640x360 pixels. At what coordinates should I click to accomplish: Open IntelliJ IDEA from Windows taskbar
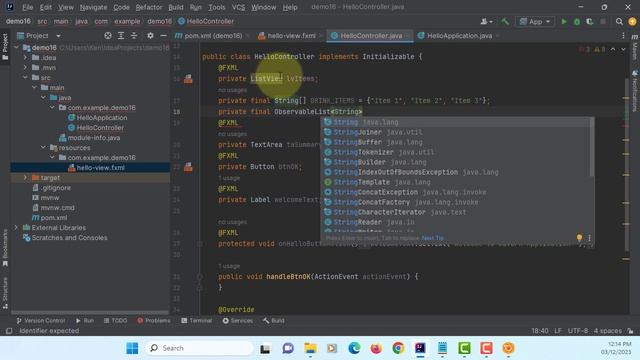(420, 348)
